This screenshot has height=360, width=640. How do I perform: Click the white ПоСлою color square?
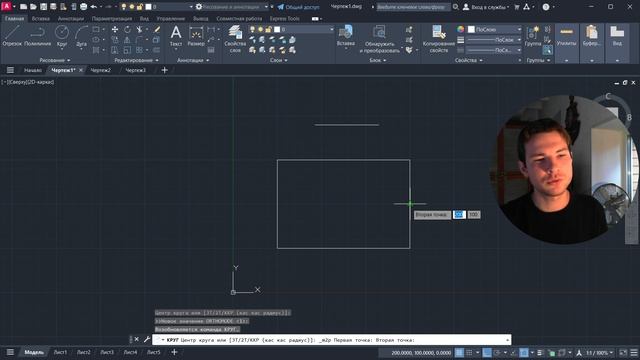click(471, 29)
